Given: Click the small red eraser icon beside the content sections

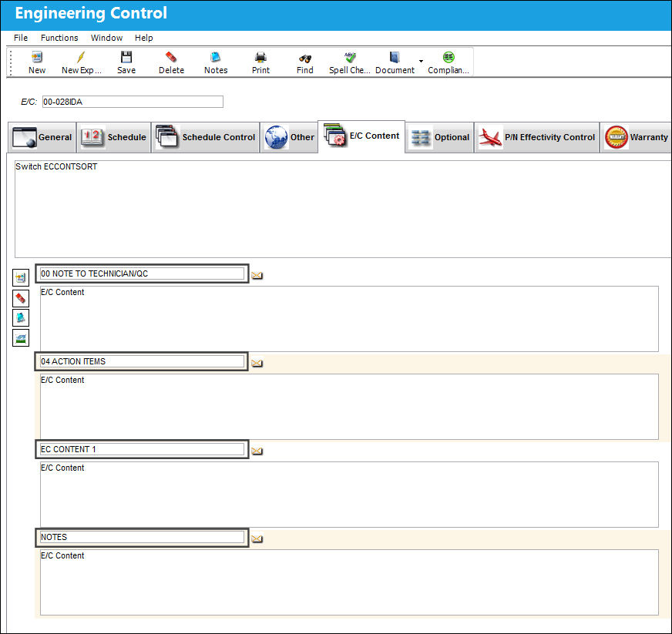Looking at the screenshot, I should coord(21,297).
